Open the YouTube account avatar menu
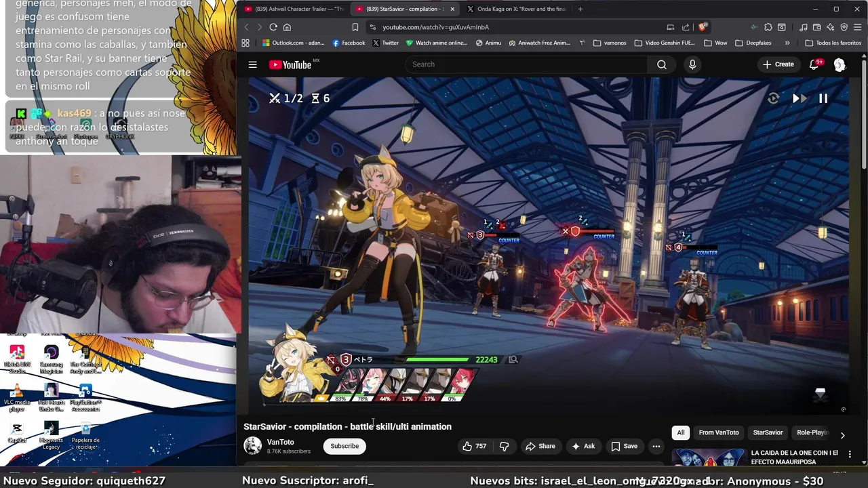This screenshot has width=868, height=488. tap(840, 64)
